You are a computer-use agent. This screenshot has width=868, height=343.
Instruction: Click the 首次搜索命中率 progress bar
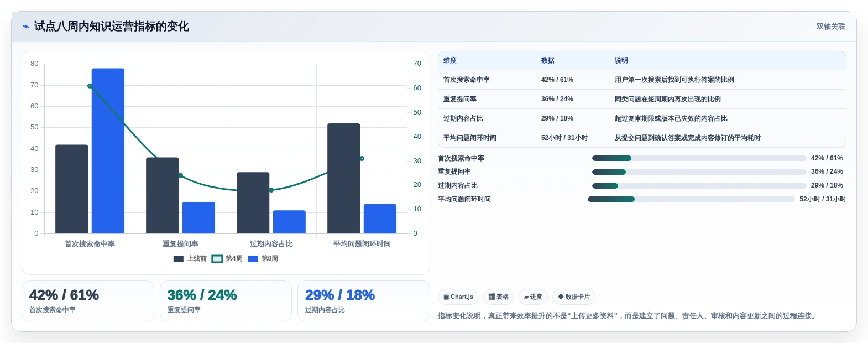click(699, 158)
